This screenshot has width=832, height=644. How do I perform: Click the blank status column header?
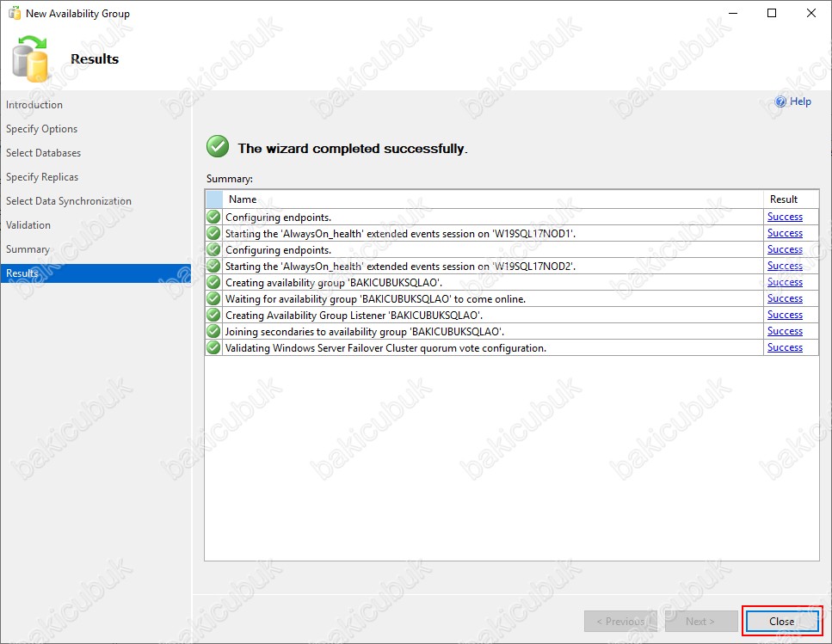214,199
